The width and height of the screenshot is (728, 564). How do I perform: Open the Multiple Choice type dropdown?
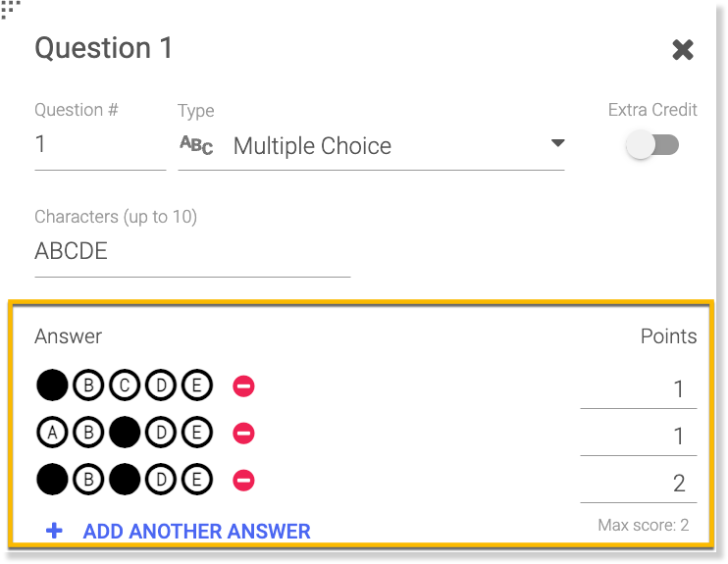(x=557, y=144)
